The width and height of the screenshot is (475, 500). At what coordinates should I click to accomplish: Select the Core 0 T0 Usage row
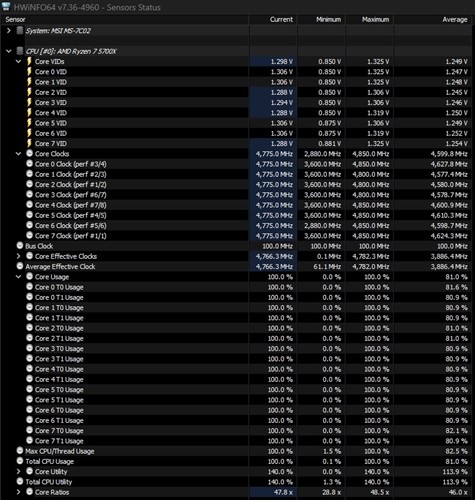click(x=237, y=287)
